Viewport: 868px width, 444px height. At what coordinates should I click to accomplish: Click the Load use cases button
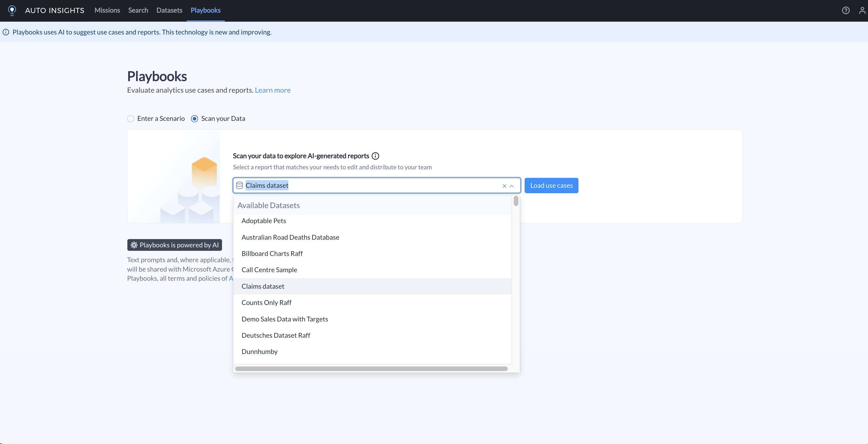coord(551,185)
